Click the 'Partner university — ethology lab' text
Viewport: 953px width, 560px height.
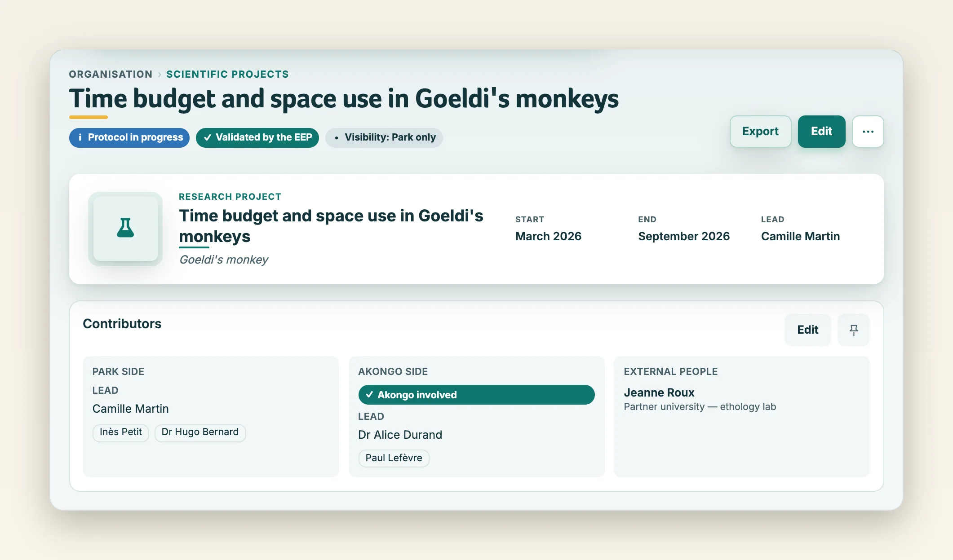click(x=700, y=407)
